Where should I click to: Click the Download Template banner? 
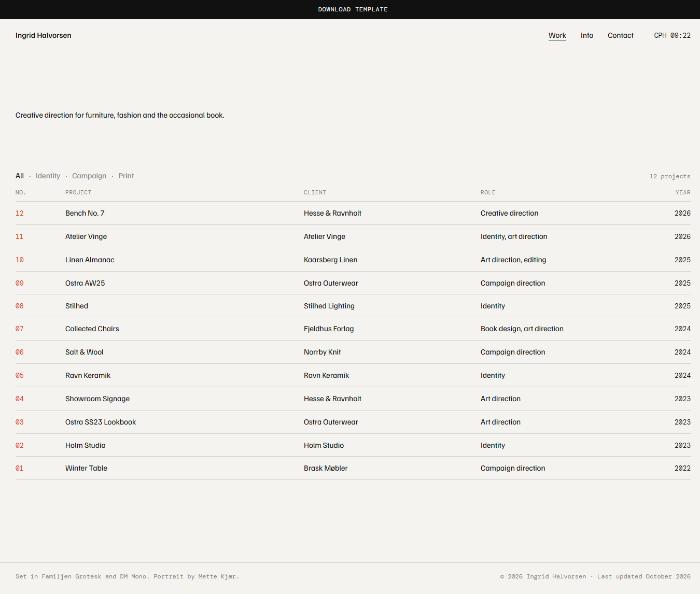coord(350,9)
